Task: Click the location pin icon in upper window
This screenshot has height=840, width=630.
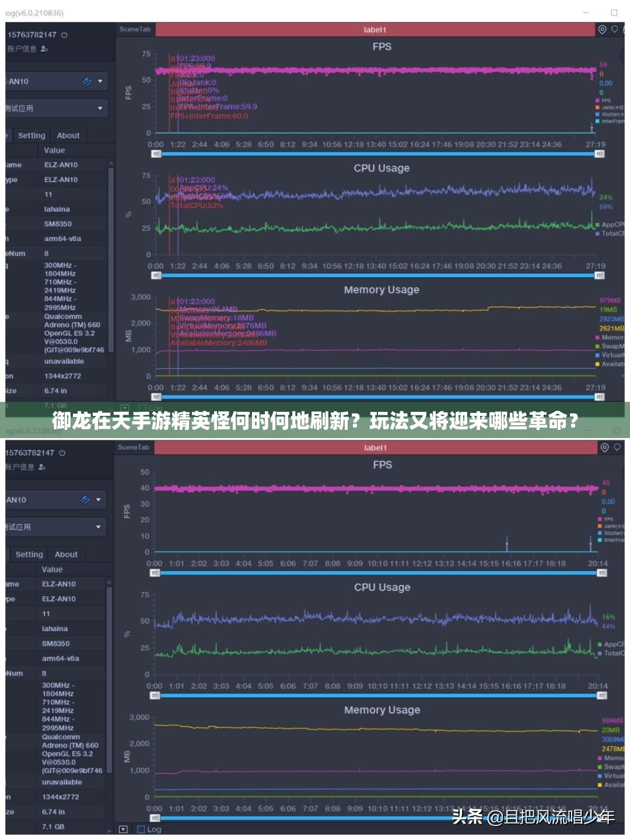Action: [x=603, y=30]
